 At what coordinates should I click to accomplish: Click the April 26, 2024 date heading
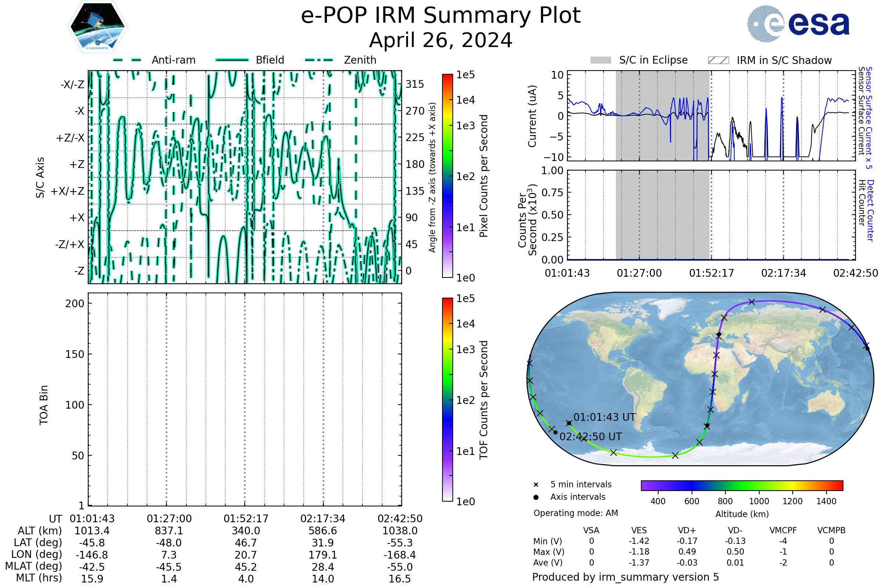point(441,40)
